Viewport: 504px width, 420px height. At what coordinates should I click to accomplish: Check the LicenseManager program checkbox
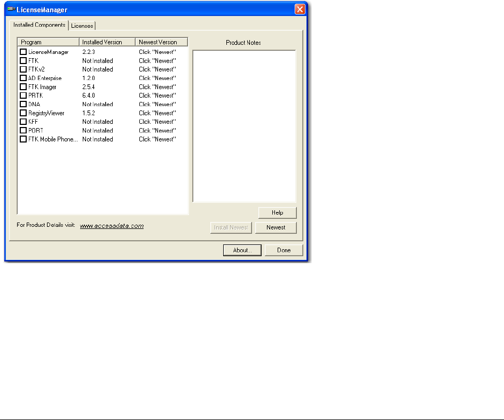click(23, 52)
